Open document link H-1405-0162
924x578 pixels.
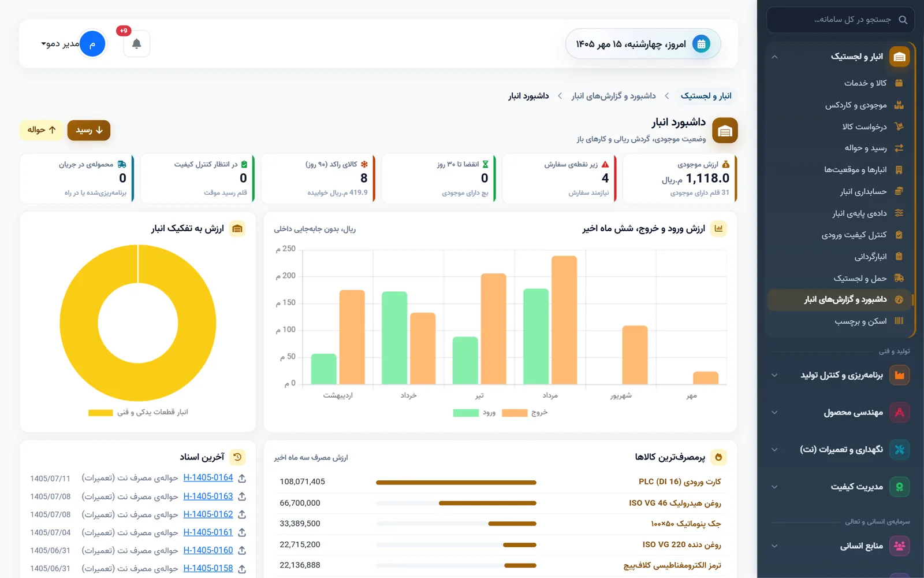tap(208, 514)
